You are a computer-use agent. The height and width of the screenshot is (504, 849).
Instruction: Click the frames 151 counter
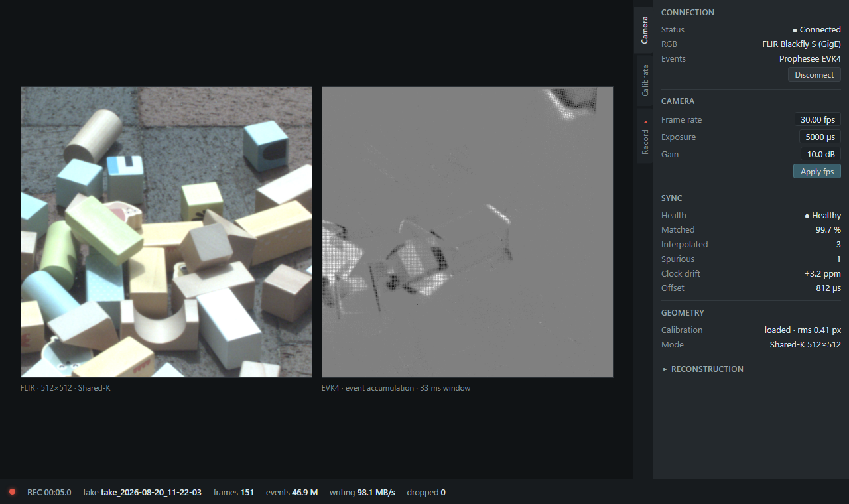[x=233, y=493]
